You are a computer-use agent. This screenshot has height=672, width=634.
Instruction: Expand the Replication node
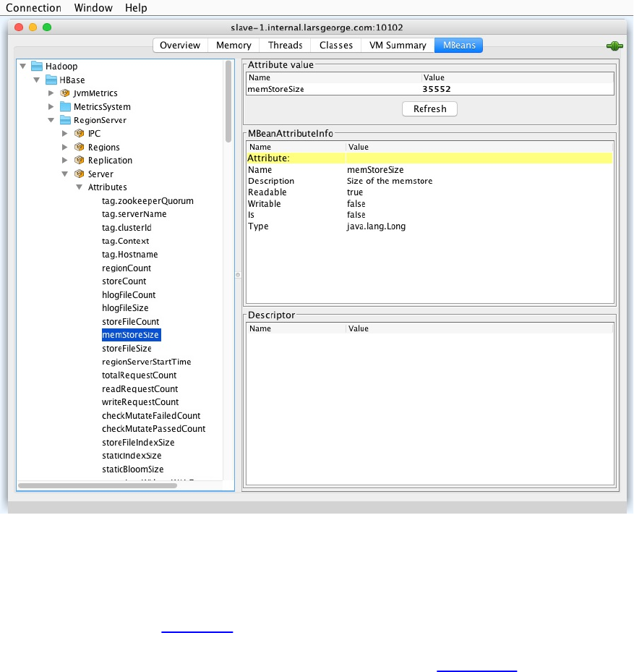tap(64, 160)
